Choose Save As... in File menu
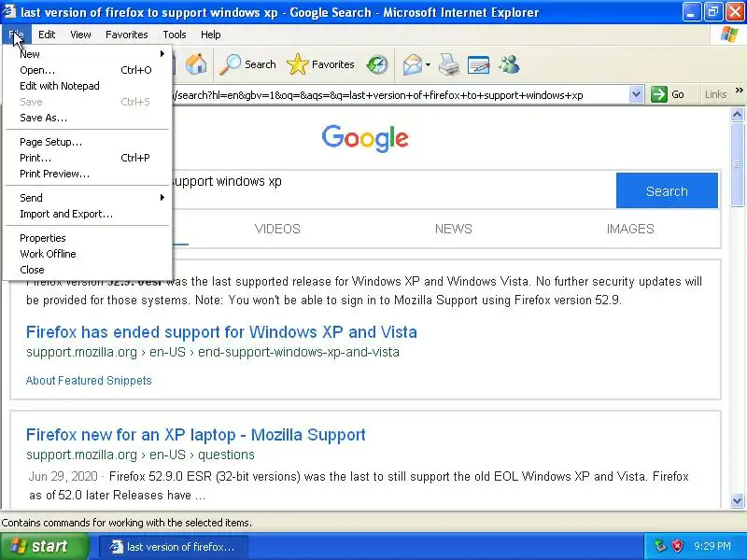The width and height of the screenshot is (747, 560). coord(88,118)
